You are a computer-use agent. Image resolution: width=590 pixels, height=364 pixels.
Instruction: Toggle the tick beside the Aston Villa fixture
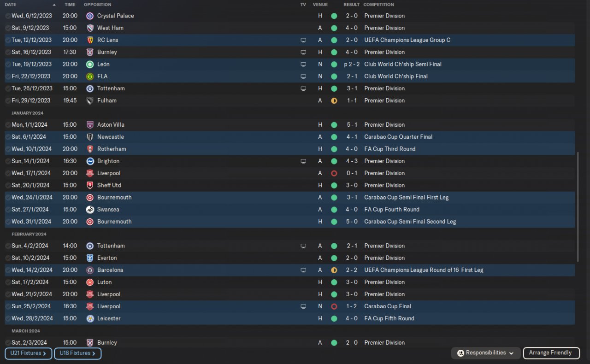8,125
